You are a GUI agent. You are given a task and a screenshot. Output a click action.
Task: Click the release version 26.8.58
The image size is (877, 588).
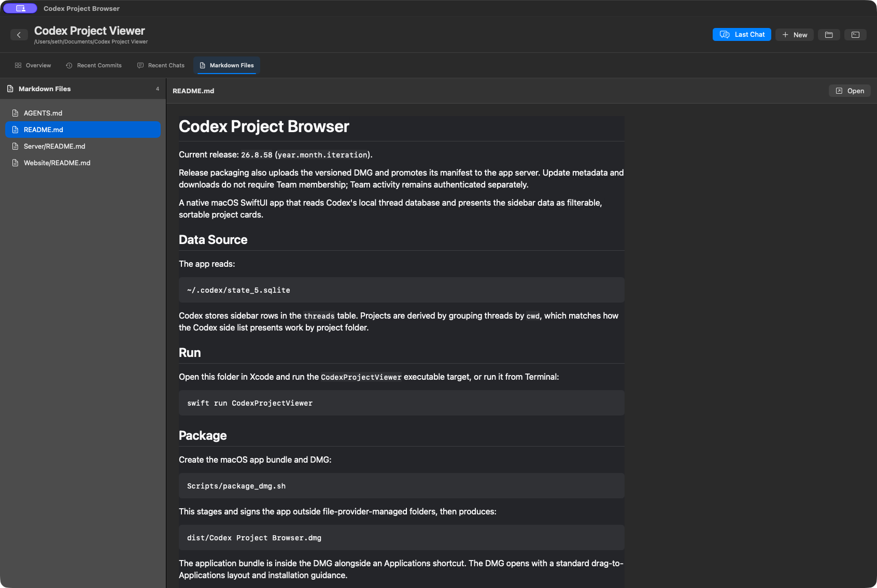click(x=257, y=155)
